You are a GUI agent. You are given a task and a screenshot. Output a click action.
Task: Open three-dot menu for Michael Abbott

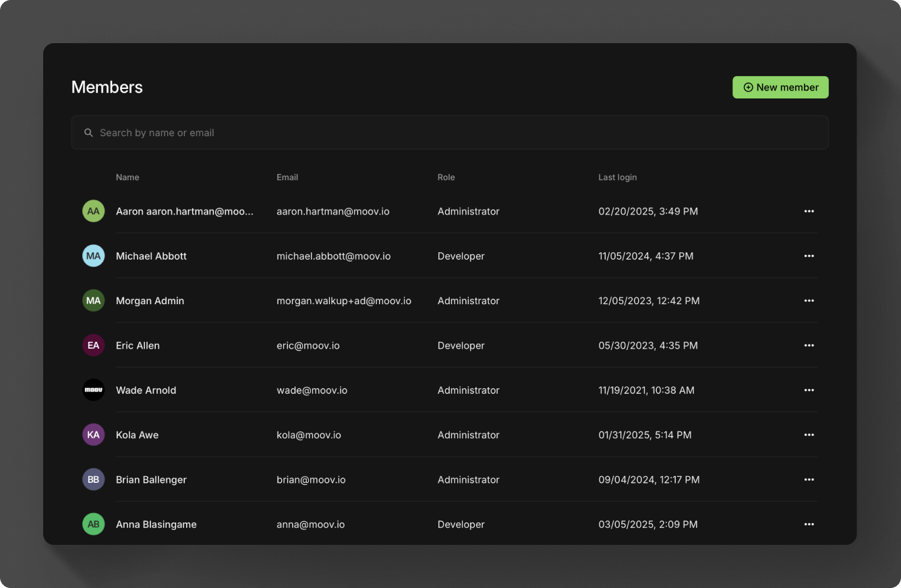click(x=809, y=256)
